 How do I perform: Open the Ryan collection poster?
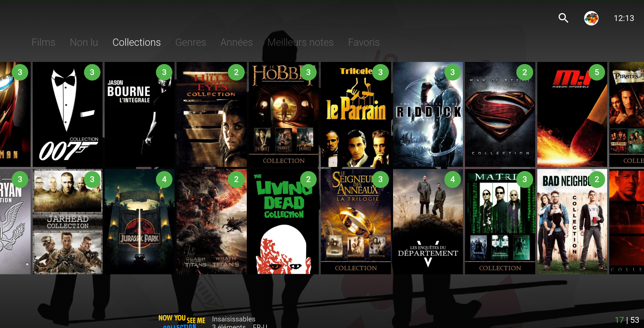pyautogui.click(x=15, y=222)
